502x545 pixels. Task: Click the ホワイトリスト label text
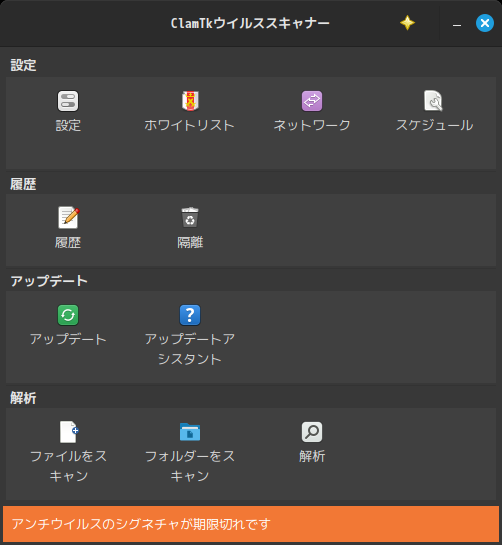click(x=189, y=125)
